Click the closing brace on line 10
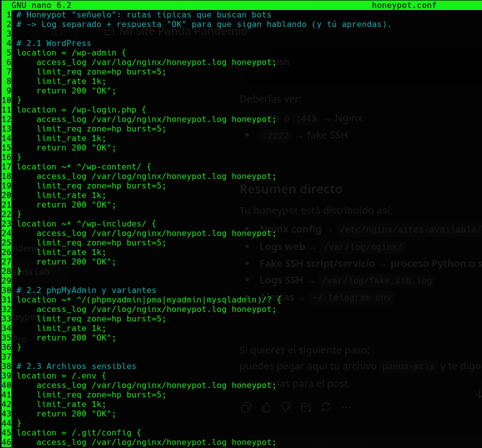Image resolution: width=482 pixels, height=448 pixels. pyautogui.click(x=19, y=100)
